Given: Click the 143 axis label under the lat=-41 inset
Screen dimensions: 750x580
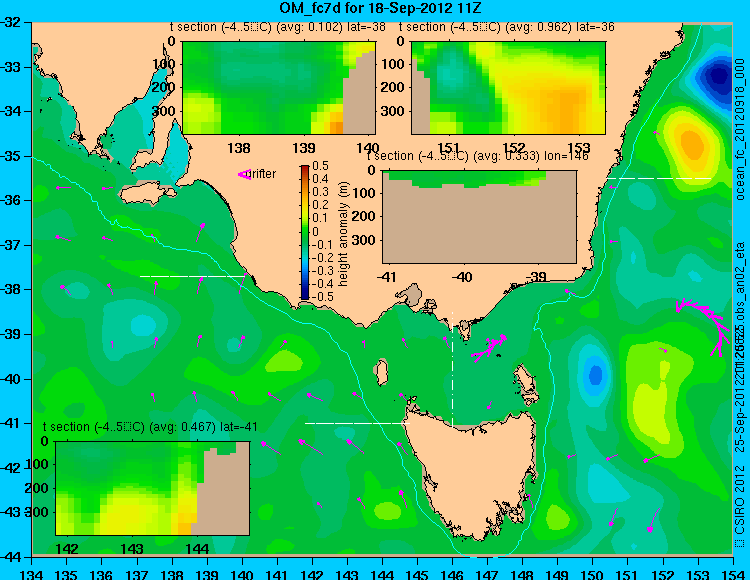Looking at the screenshot, I should [x=132, y=549].
